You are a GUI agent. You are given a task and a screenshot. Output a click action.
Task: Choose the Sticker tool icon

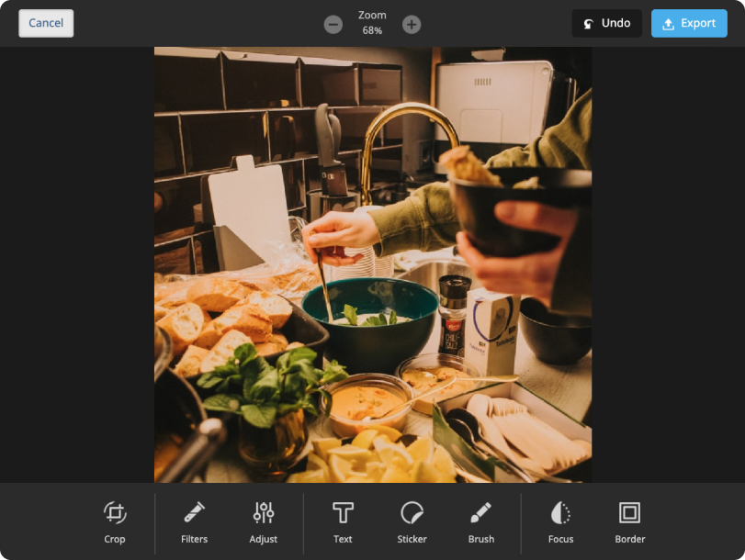(412, 512)
